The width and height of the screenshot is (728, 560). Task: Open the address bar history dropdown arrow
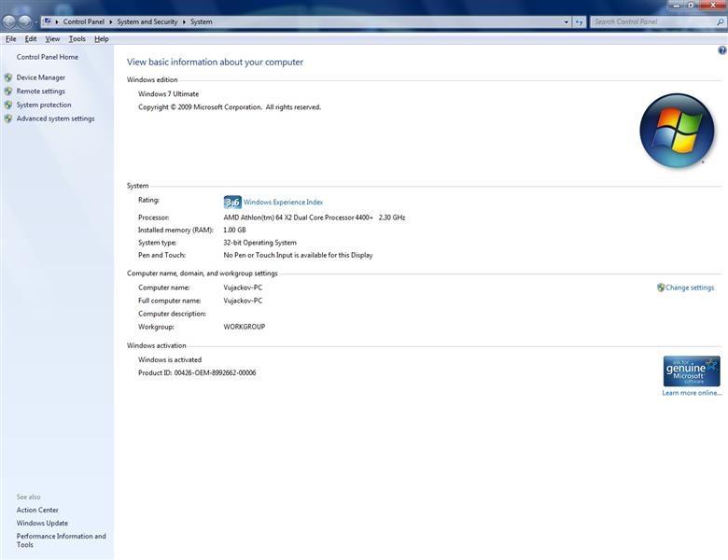[x=566, y=21]
